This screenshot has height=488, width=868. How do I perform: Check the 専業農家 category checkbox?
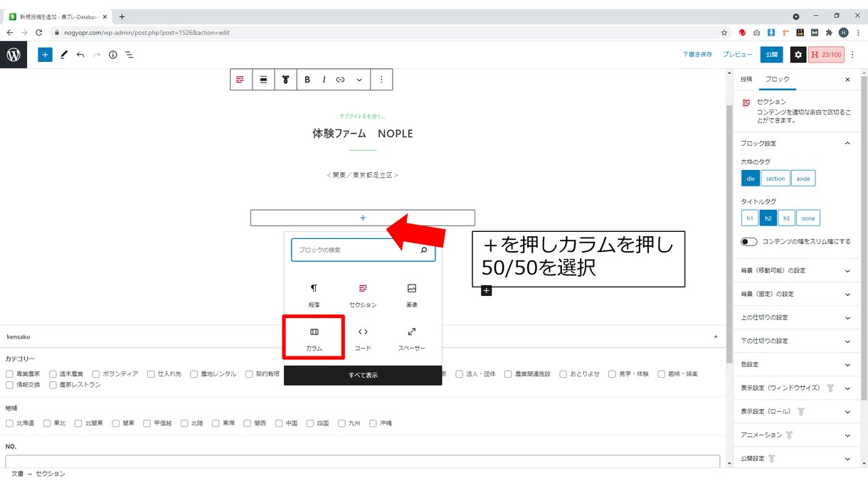(x=9, y=374)
